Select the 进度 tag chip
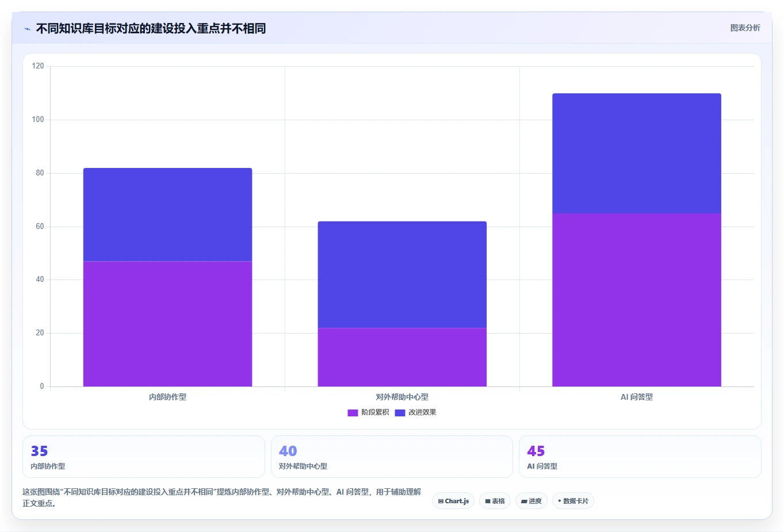The height and width of the screenshot is (532, 784). [x=531, y=501]
